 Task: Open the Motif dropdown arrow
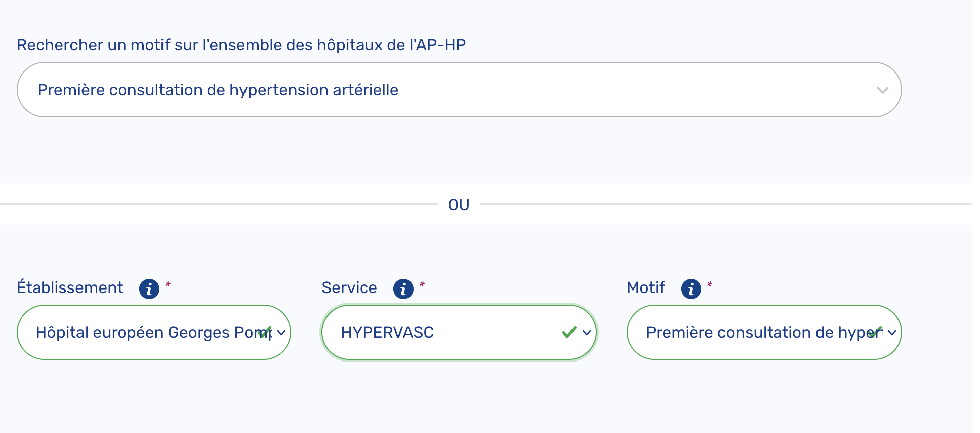tap(892, 333)
